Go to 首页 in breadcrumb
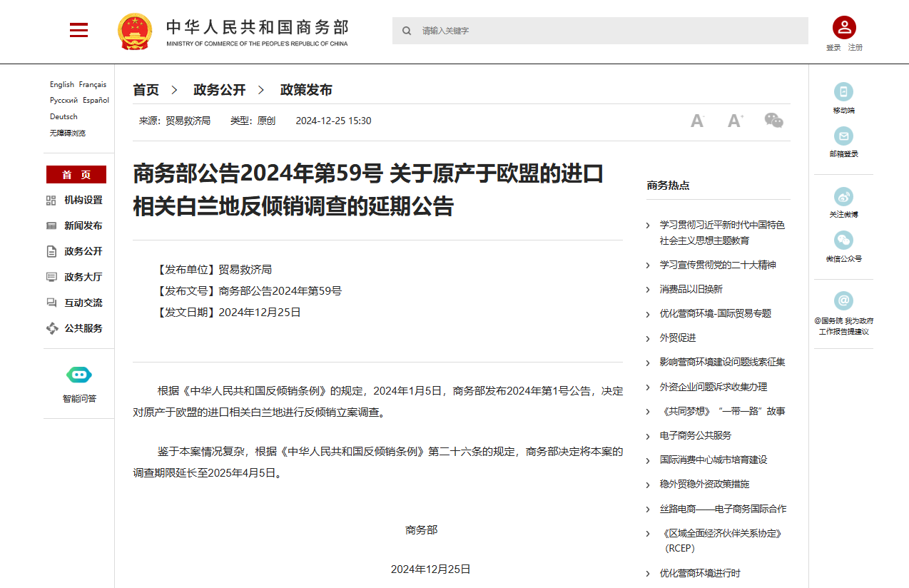The height and width of the screenshot is (588, 909). point(146,90)
